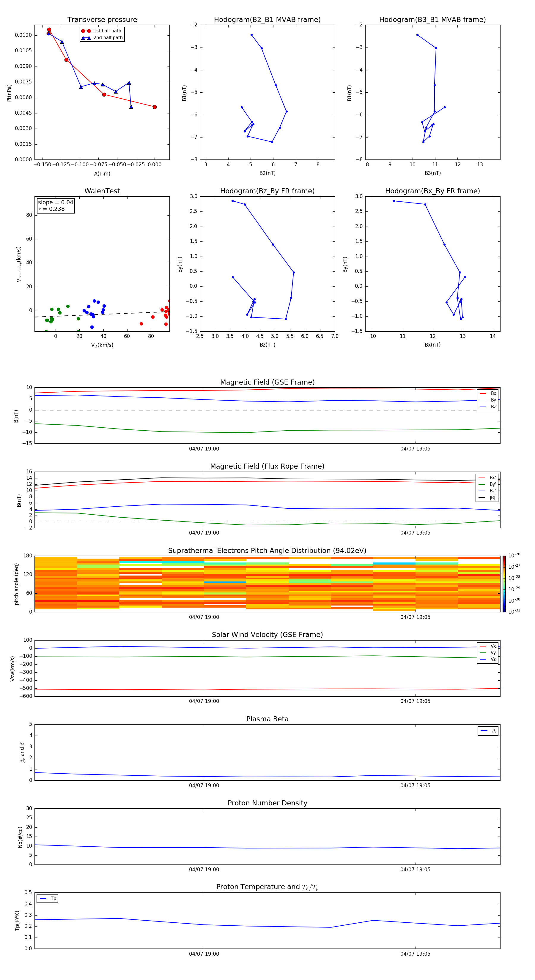
Task: Click the Suprathermal Electrons Pitch Angle title
Action: click(267, 551)
